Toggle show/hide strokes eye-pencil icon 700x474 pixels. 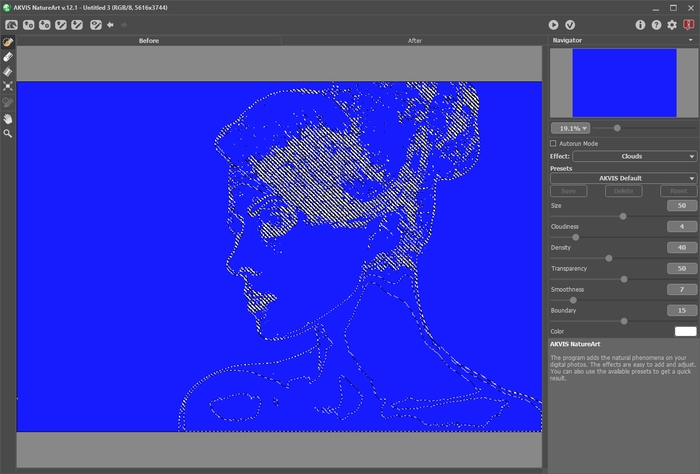(x=96, y=25)
